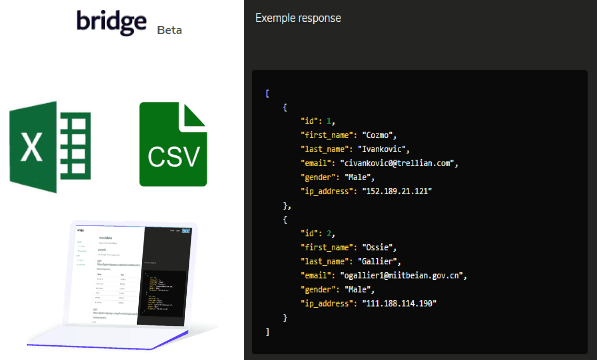Click the ip_address "111.188.114.190" line
This screenshot has height=360, width=600.
[x=368, y=304]
